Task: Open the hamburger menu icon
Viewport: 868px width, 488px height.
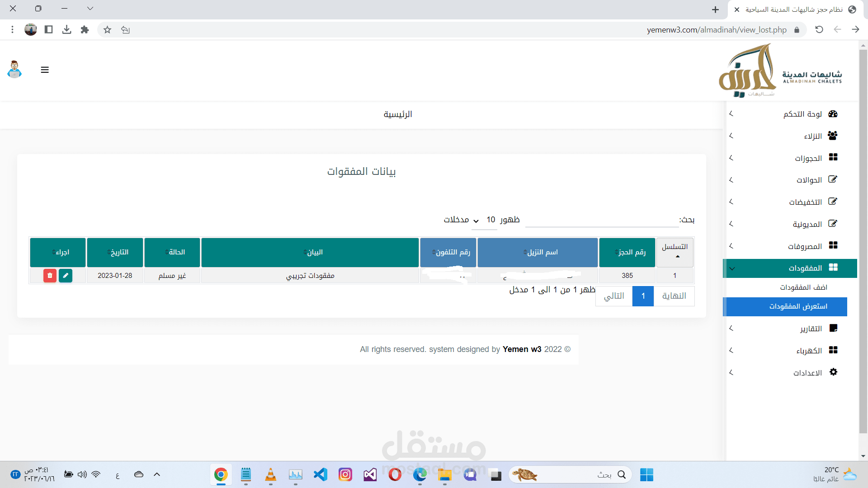Action: tap(45, 70)
